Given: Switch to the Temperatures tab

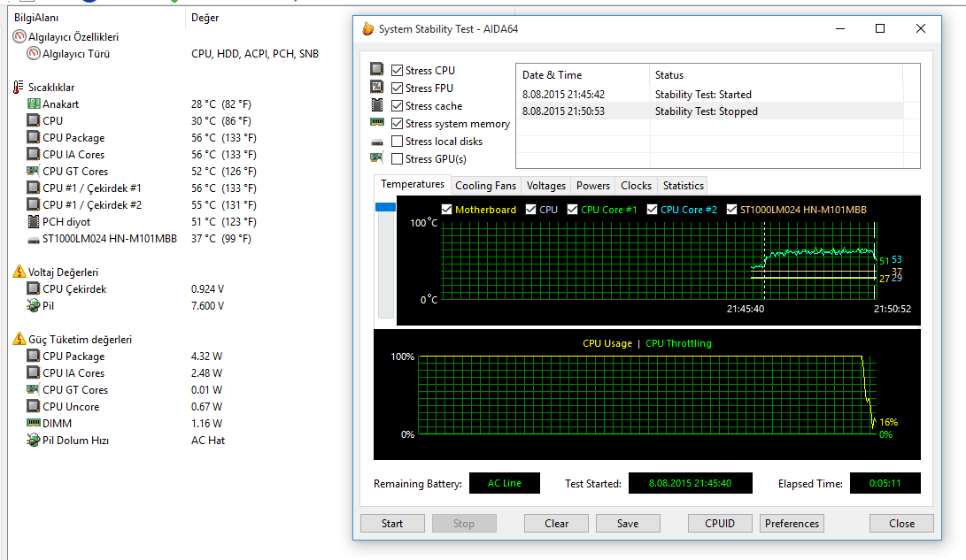Looking at the screenshot, I should point(412,184).
